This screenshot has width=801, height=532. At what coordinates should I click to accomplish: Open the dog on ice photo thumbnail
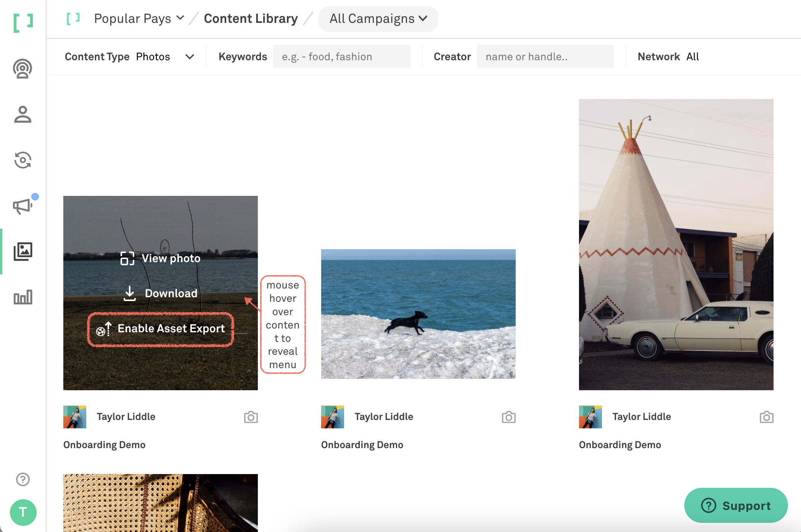418,314
